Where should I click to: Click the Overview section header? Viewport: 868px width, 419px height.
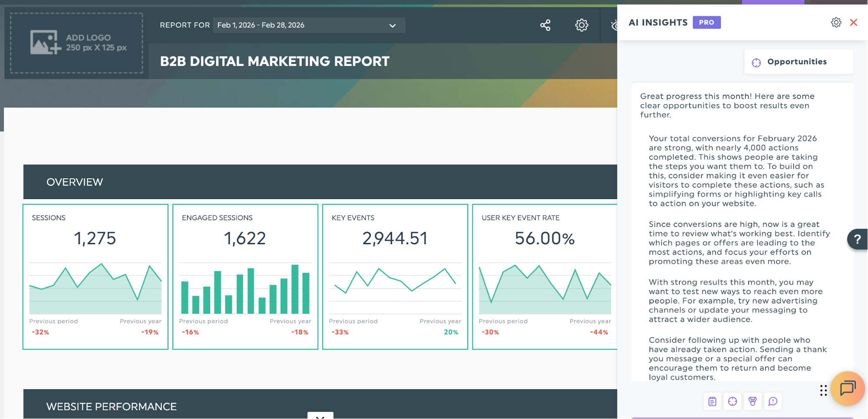[x=320, y=182]
